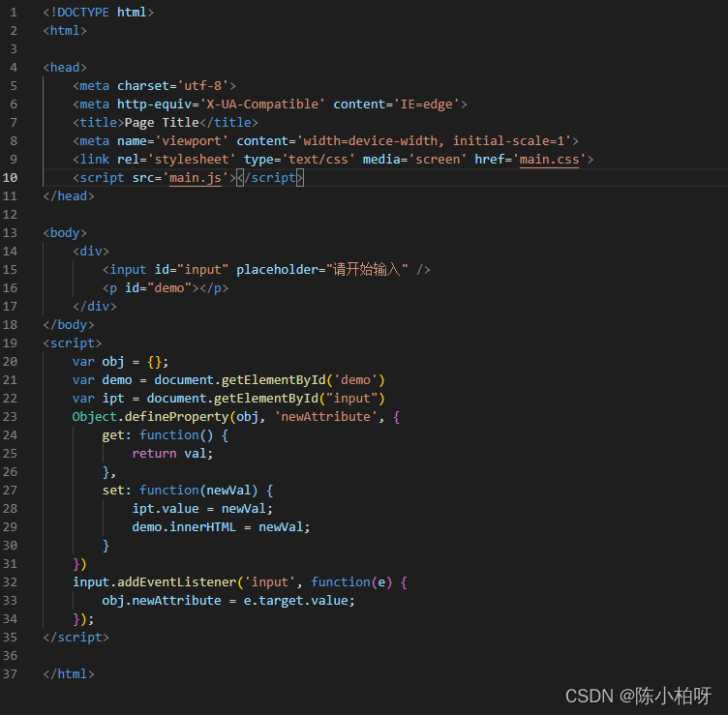
Task: Click the 'main.css' link in href attribute
Action: click(x=549, y=160)
